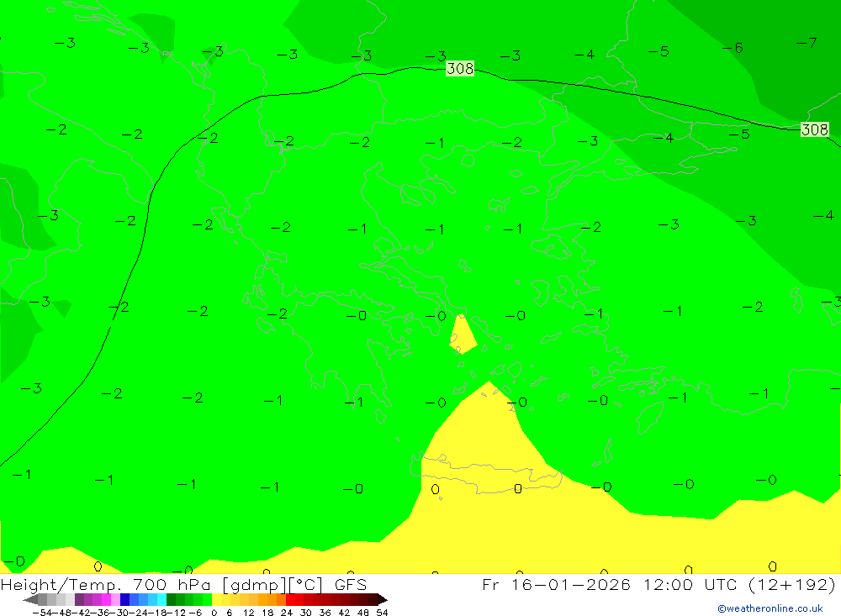Click the 54 label at the legend's end
Viewport: 841px width, 616px height.
(382, 613)
